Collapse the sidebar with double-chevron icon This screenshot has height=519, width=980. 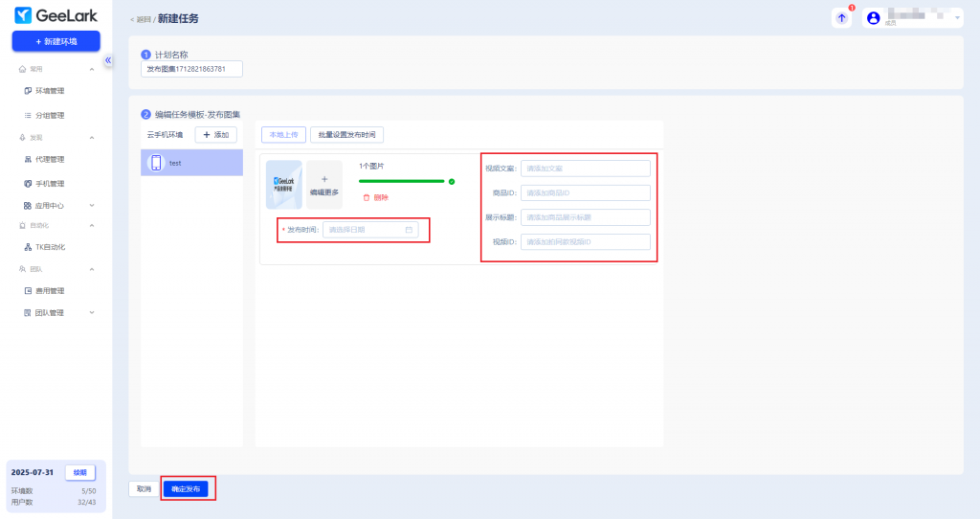click(x=108, y=60)
